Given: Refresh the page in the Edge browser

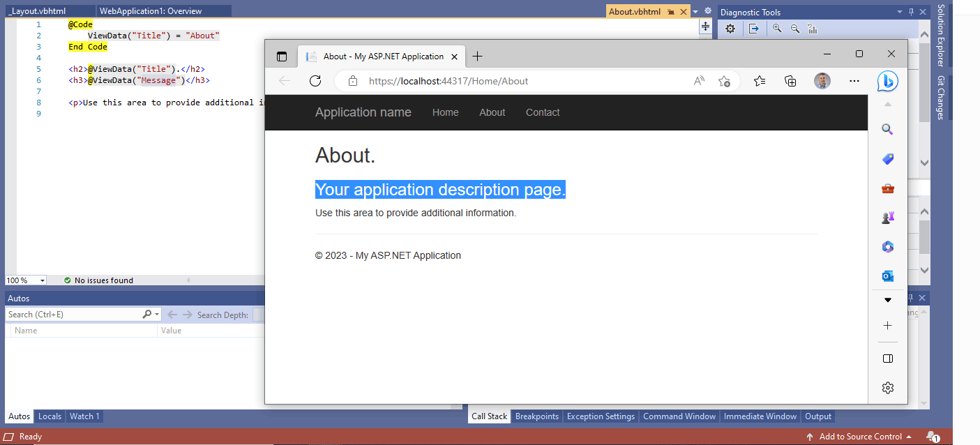Looking at the screenshot, I should pos(315,81).
